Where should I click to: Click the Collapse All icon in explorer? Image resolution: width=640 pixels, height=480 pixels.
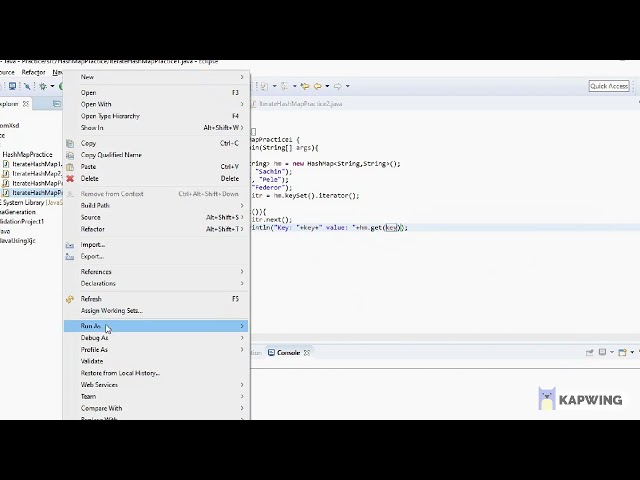click(57, 104)
